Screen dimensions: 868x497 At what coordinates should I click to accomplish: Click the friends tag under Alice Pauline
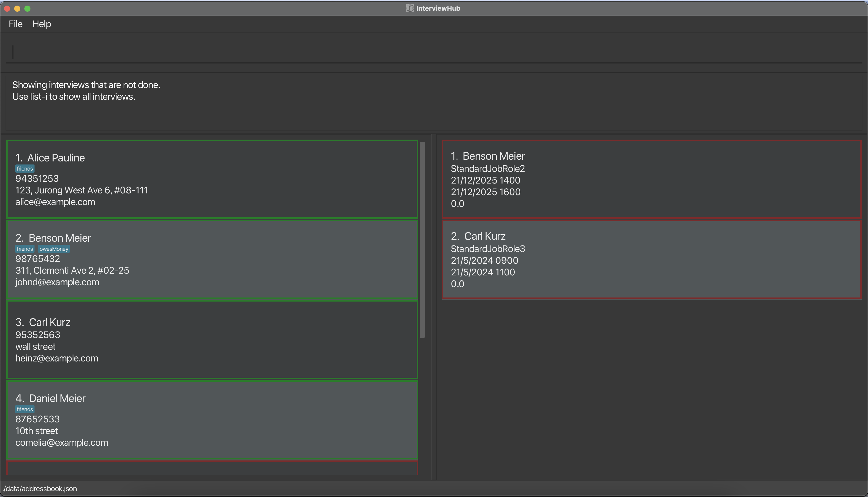[25, 169]
